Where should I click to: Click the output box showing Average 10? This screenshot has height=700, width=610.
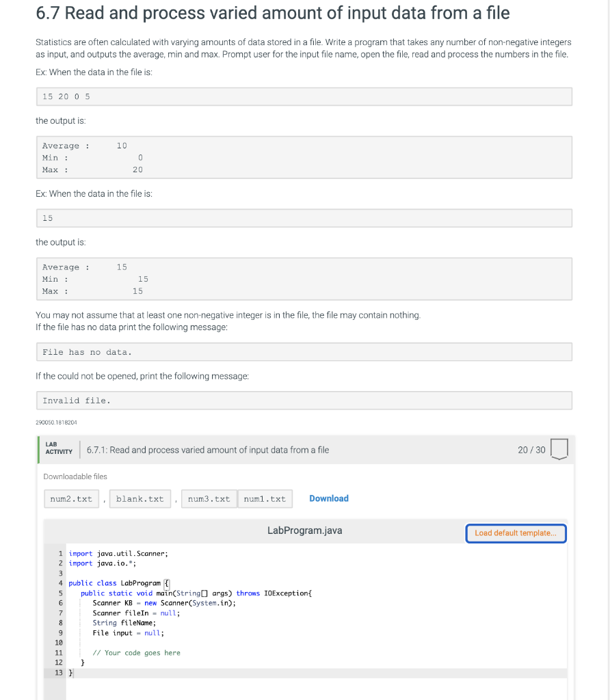click(304, 157)
